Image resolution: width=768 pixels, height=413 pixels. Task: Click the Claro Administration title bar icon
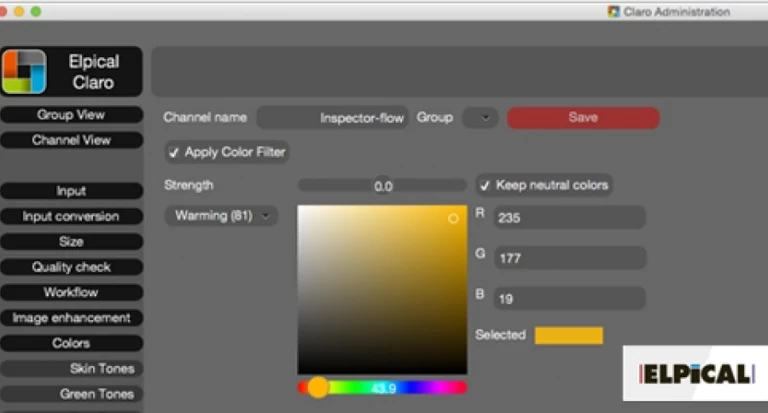pyautogui.click(x=613, y=12)
